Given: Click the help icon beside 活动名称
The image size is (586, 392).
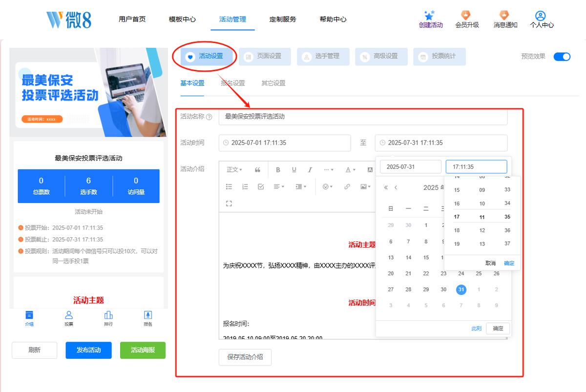Looking at the screenshot, I should (209, 117).
